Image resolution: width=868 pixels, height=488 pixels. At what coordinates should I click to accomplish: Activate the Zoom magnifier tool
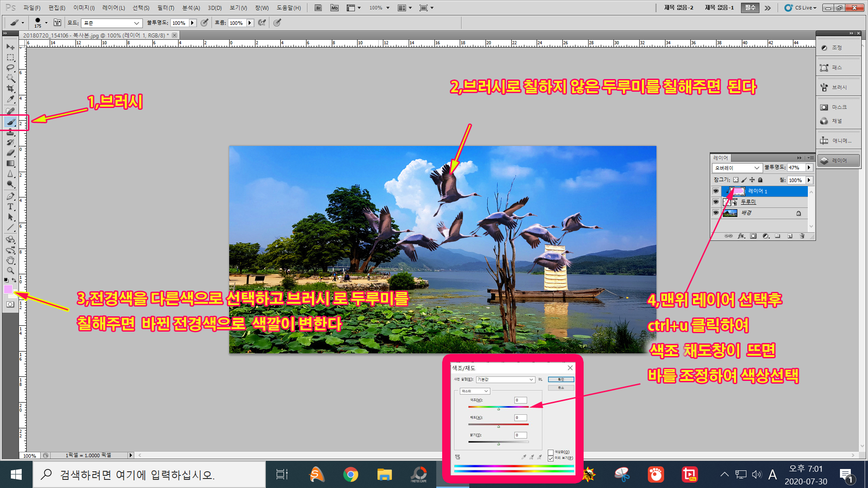pyautogui.click(x=10, y=271)
